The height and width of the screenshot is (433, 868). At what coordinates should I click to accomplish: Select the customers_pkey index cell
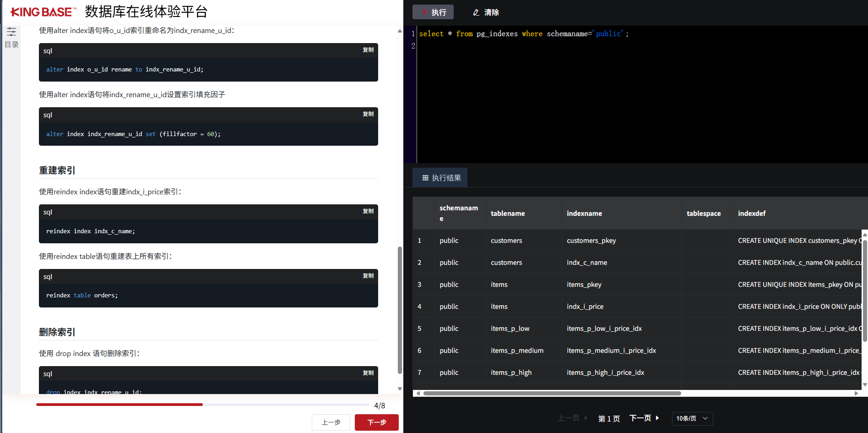[622, 241]
